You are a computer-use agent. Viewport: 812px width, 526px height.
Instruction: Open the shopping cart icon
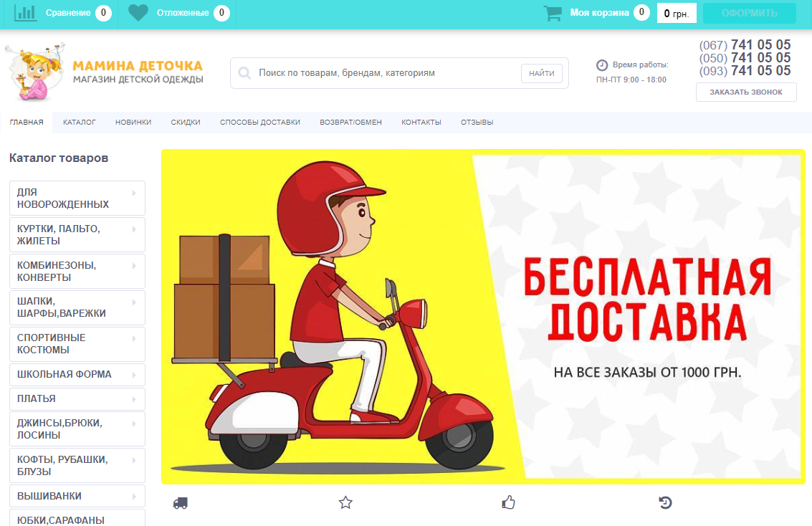553,13
